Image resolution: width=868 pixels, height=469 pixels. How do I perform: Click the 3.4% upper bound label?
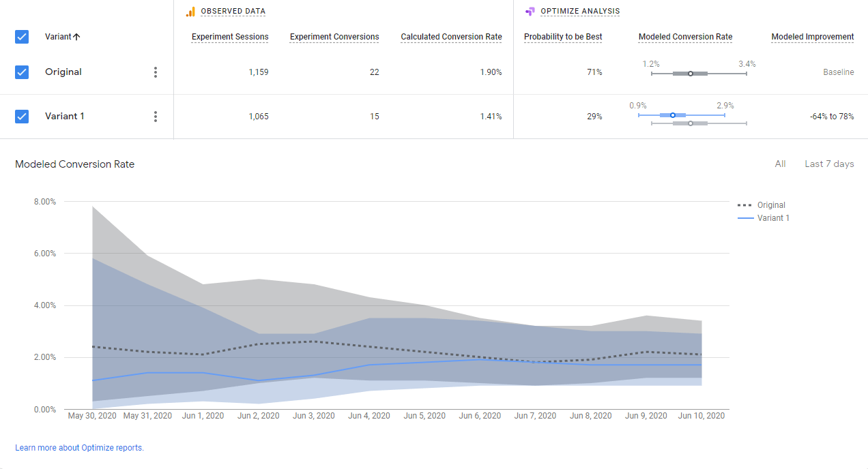click(x=747, y=64)
